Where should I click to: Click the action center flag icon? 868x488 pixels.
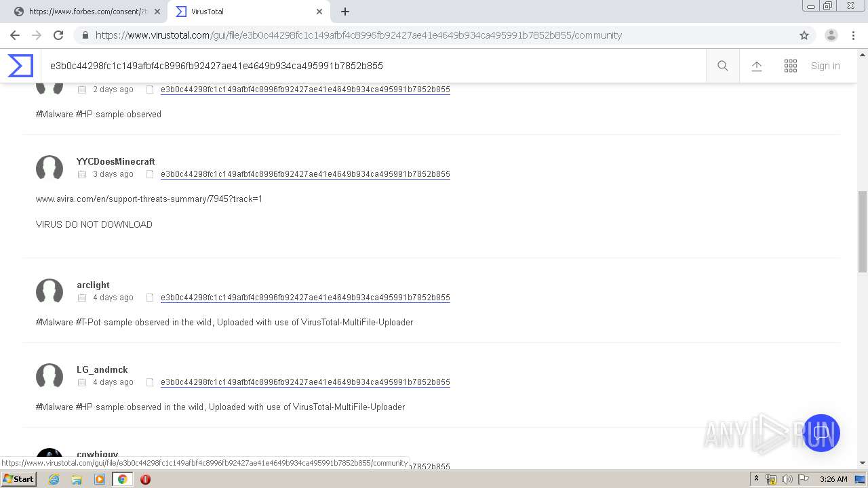coord(804,479)
